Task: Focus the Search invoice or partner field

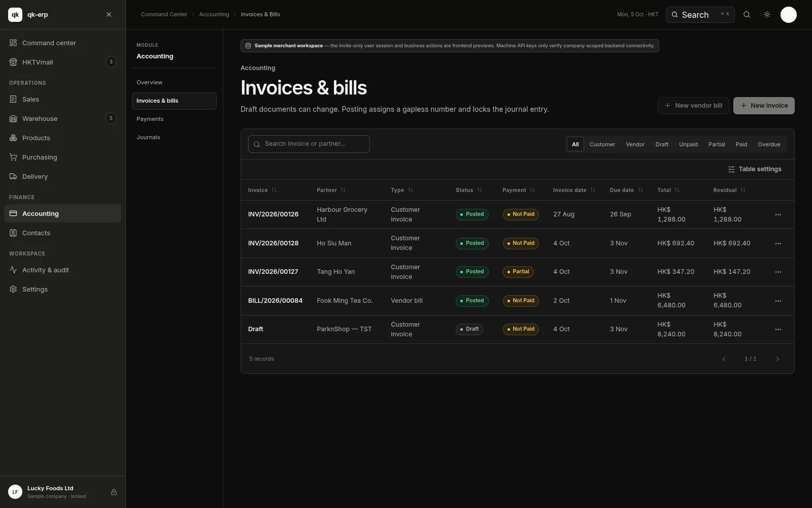Action: pos(309,144)
